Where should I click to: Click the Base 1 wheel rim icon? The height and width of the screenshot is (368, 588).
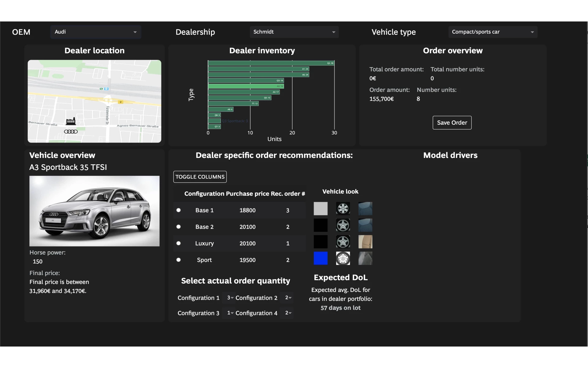(343, 209)
